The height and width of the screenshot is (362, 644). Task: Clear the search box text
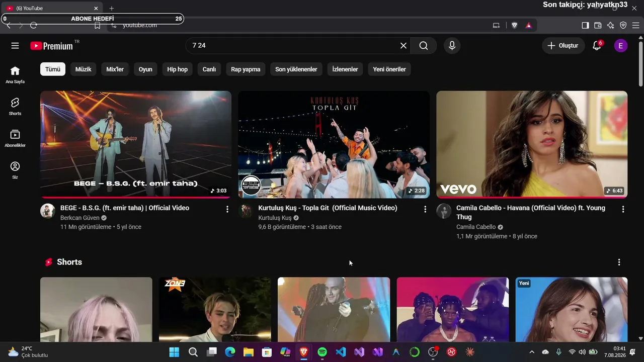click(403, 46)
